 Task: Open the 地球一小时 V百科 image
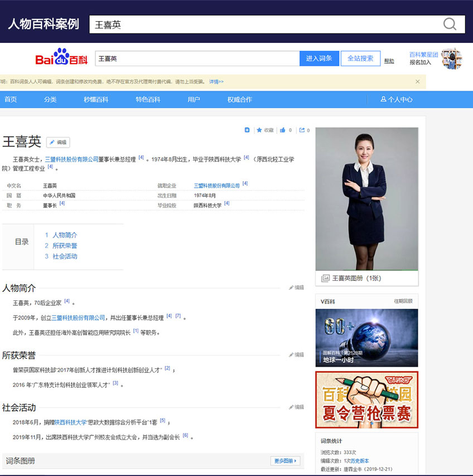366,338
